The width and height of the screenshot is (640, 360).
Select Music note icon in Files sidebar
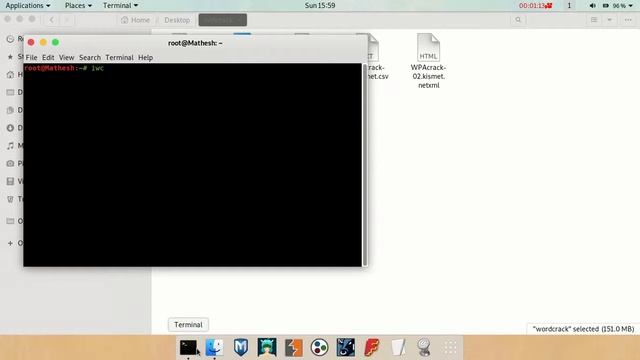[10, 146]
